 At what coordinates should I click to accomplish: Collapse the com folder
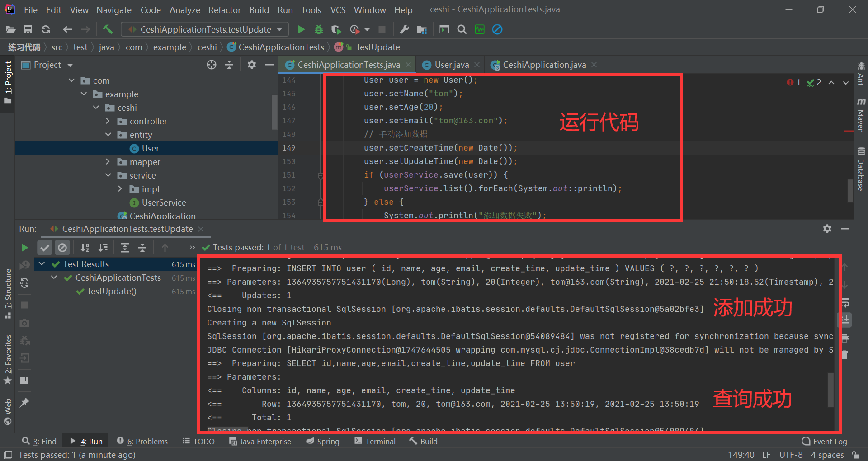pyautogui.click(x=71, y=80)
